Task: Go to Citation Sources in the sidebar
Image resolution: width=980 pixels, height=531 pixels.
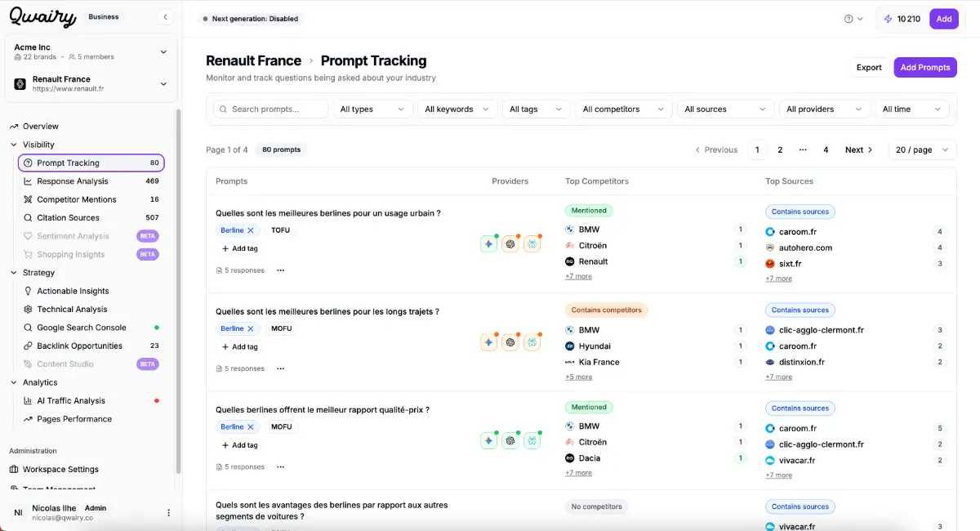Action: (68, 218)
